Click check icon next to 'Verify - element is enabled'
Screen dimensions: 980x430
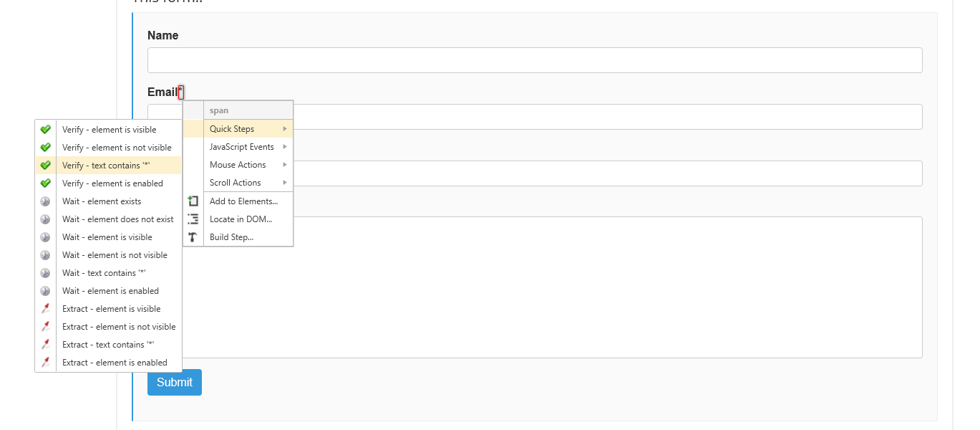tap(46, 183)
